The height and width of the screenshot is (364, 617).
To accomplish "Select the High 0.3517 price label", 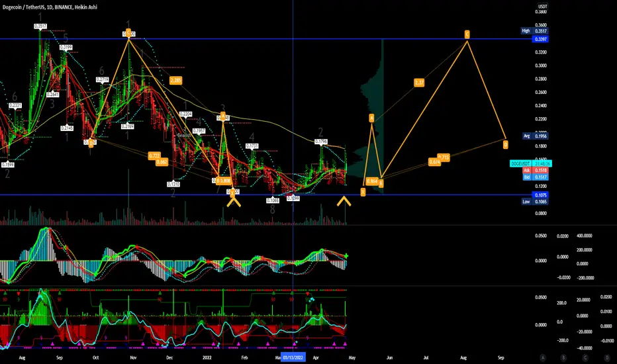I will [534, 31].
